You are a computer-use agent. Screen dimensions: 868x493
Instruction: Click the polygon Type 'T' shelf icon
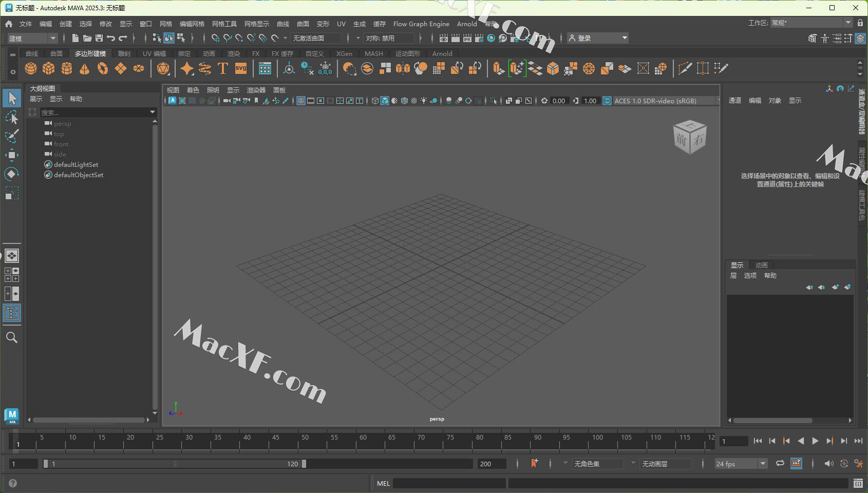[223, 68]
